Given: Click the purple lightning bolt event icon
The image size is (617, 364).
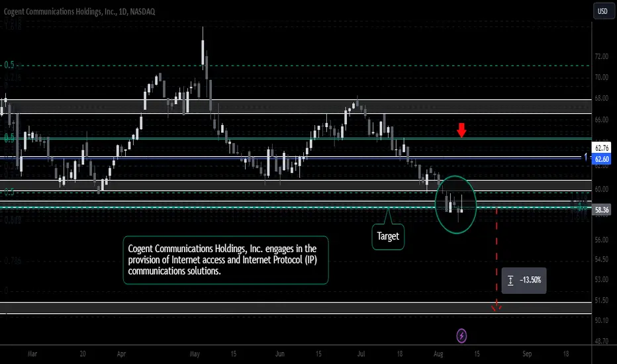Looking at the screenshot, I should click(461, 336).
